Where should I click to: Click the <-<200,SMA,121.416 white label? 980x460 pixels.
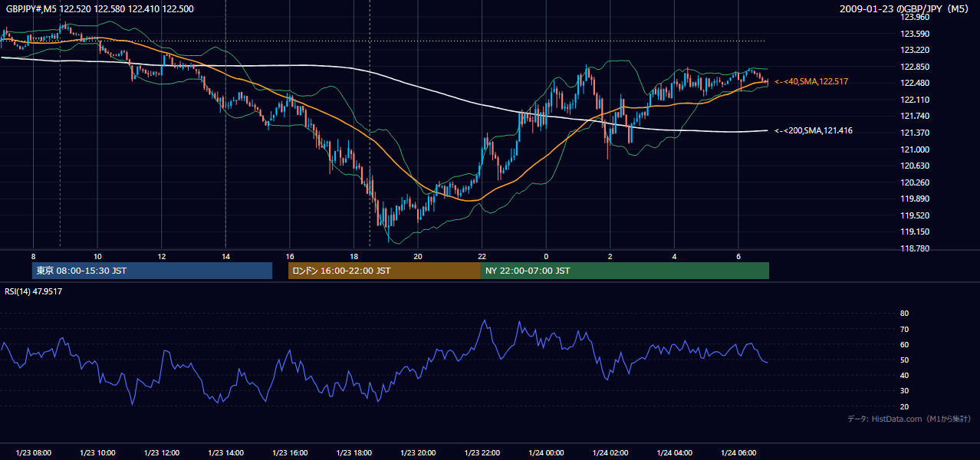(814, 131)
